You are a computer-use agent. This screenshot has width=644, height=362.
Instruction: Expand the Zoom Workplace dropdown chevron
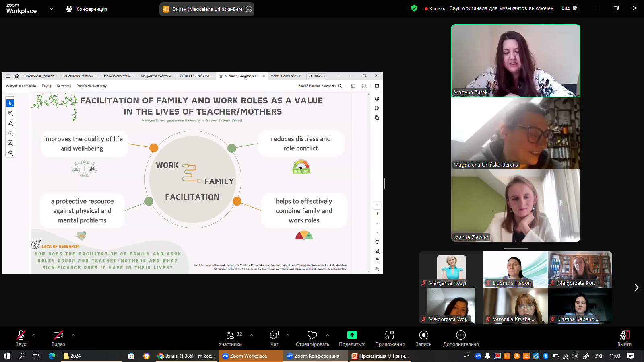click(x=52, y=9)
